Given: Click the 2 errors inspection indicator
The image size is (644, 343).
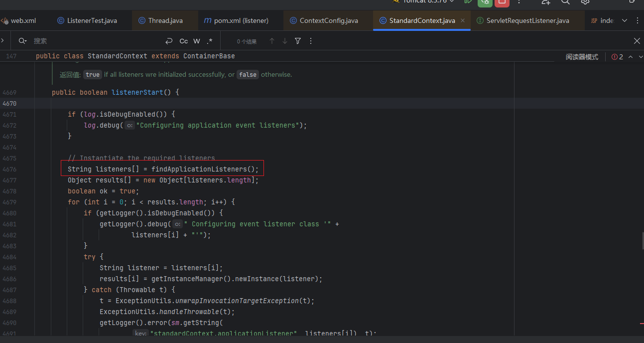Looking at the screenshot, I should (x=618, y=57).
